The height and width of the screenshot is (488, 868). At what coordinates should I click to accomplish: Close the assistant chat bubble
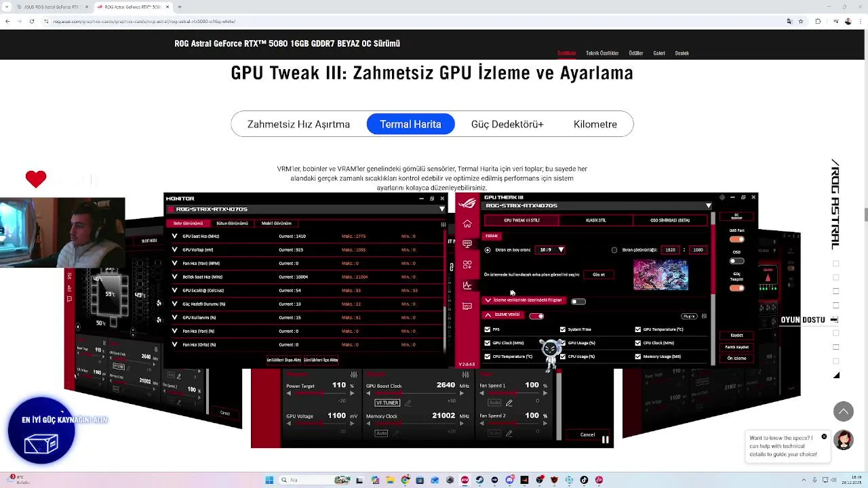click(x=824, y=436)
